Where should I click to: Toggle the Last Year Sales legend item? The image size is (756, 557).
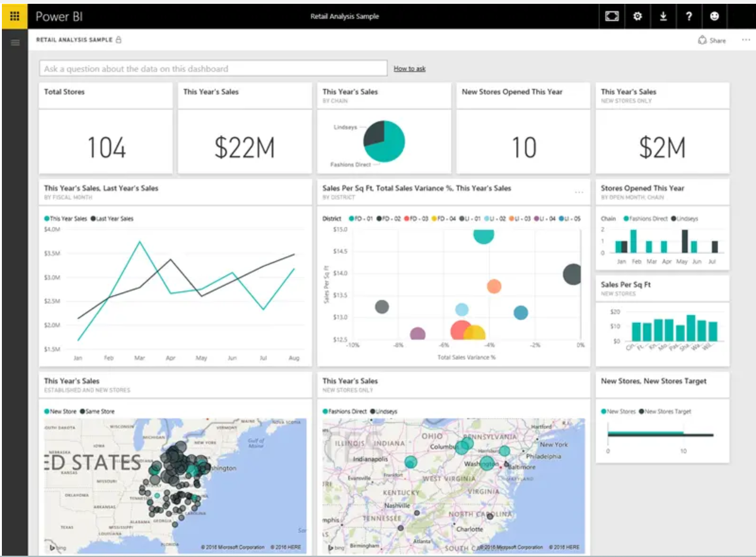113,219
